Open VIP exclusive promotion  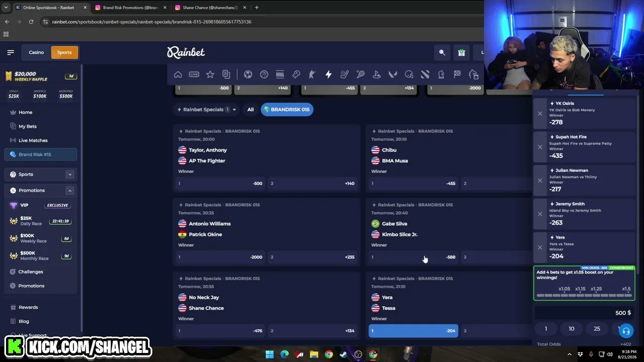click(40, 205)
